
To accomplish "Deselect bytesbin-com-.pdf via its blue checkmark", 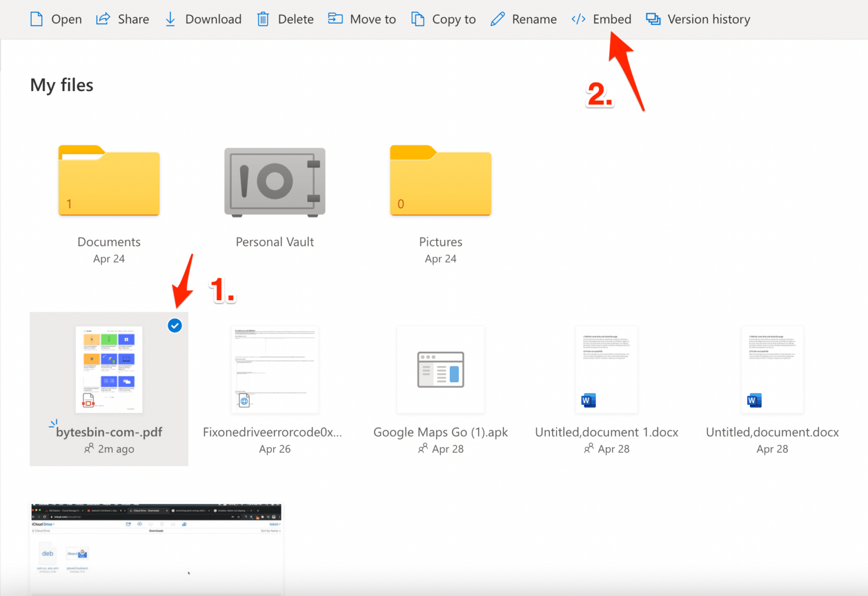I will pos(175,325).
